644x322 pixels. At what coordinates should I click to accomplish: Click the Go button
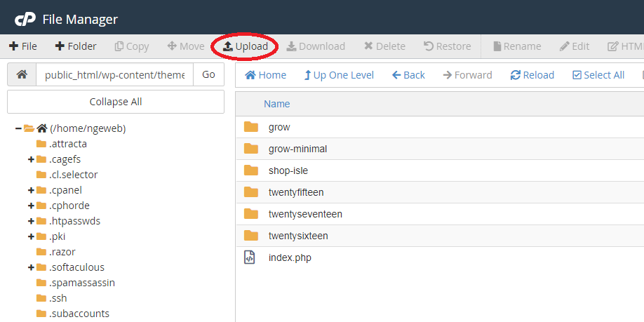click(x=208, y=74)
